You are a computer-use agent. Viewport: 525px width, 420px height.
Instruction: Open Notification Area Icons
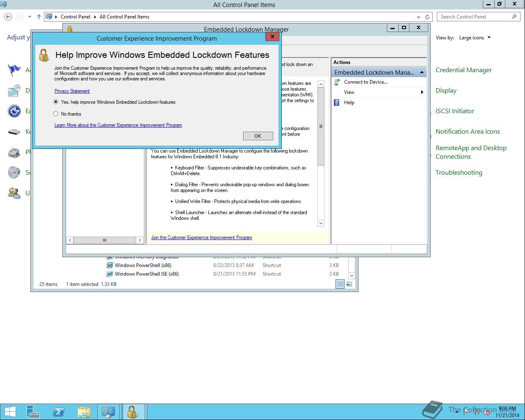click(x=468, y=132)
